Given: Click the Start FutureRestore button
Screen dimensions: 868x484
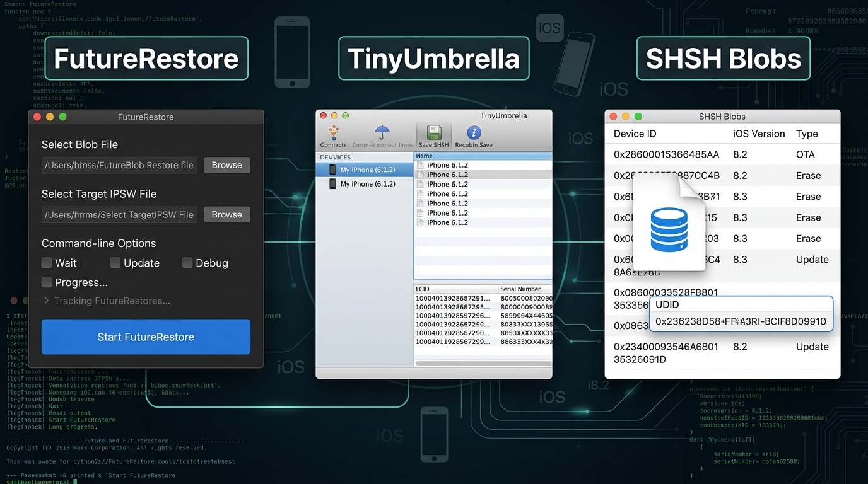Looking at the screenshot, I should point(146,337).
